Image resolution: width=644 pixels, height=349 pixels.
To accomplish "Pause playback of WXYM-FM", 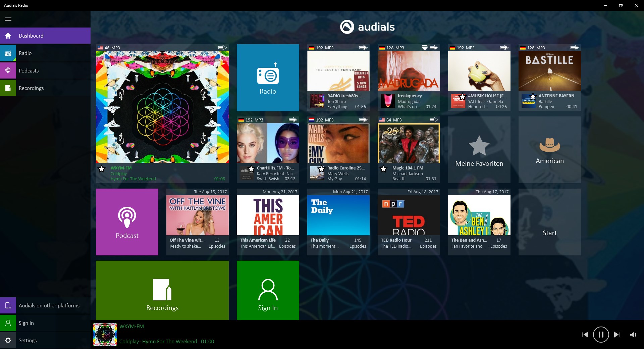I will point(600,334).
